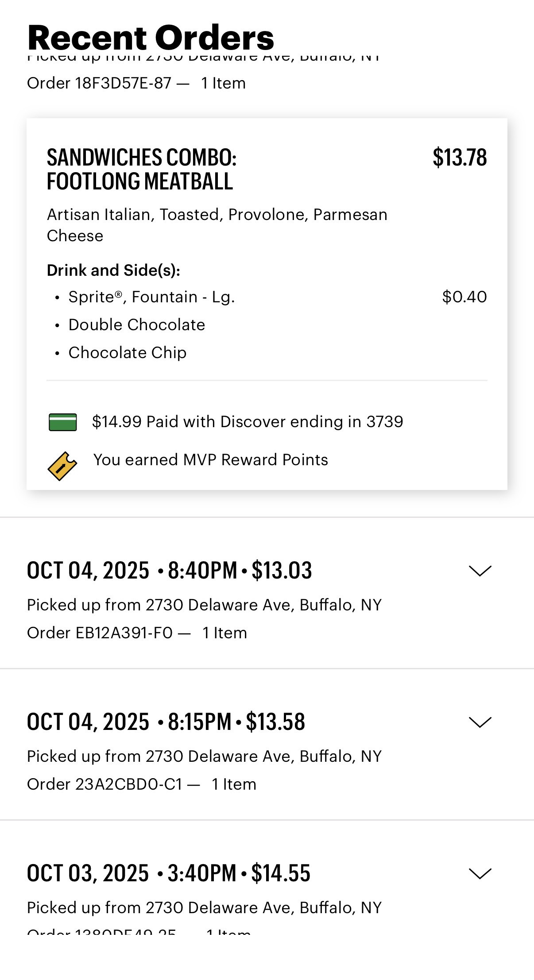Open the OCT 04, 2025 8:40PM $13.03 order heading
This screenshot has height=980, width=534.
tap(169, 570)
